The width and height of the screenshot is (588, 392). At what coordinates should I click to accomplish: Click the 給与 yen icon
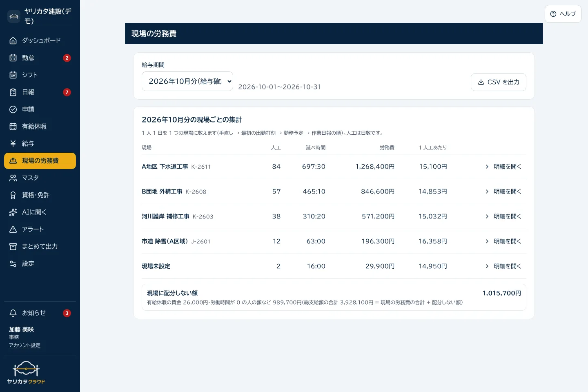pyautogui.click(x=13, y=143)
